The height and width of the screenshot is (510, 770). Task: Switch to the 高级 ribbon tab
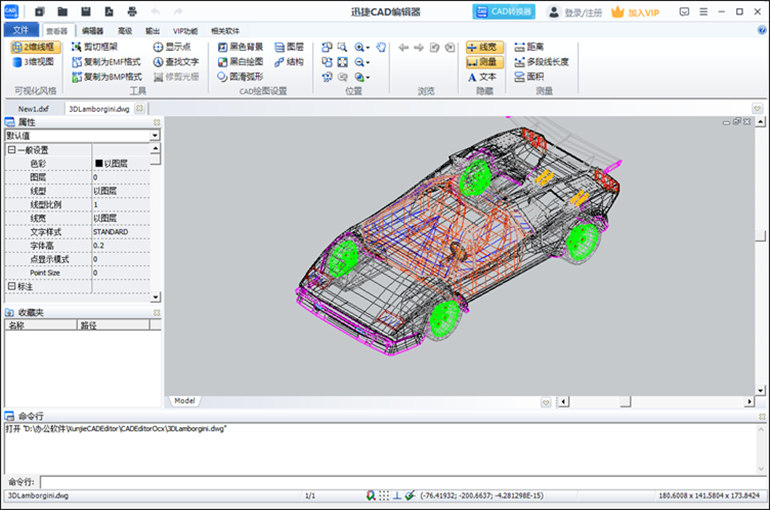(125, 31)
